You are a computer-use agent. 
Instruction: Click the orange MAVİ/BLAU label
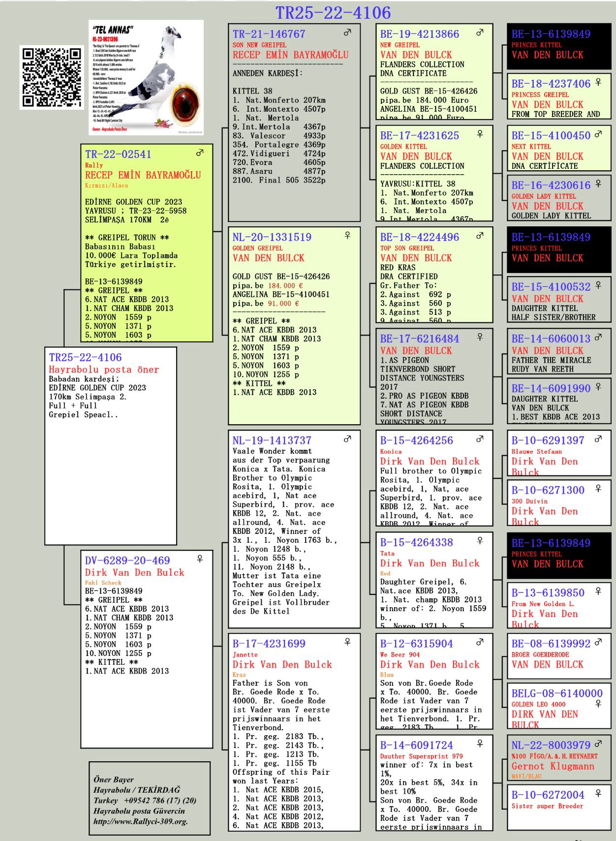(526, 776)
